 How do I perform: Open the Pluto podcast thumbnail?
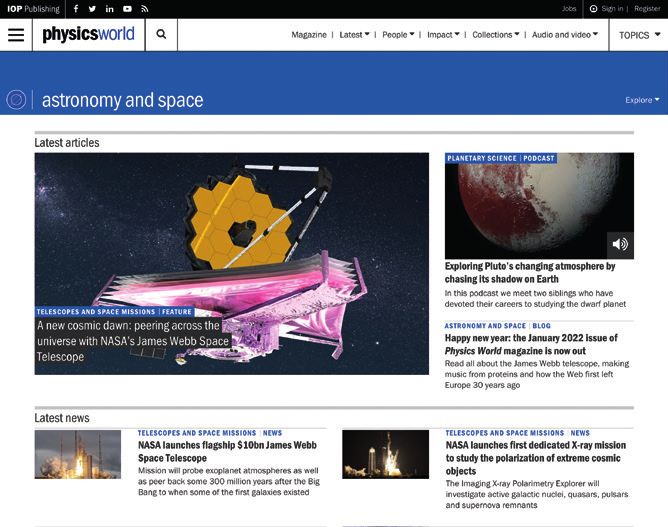tap(539, 206)
